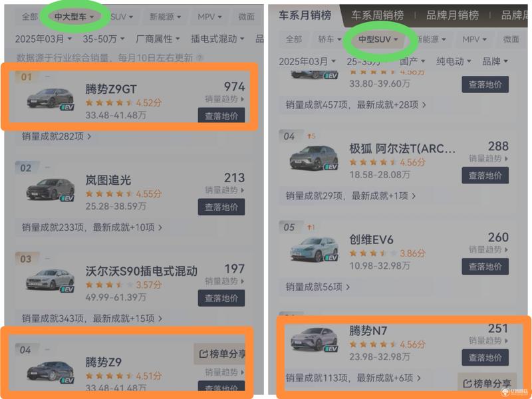View 销量趋势 arrow for 腾势Z9GT
Screen dimensions: 532x399
[x=224, y=99]
